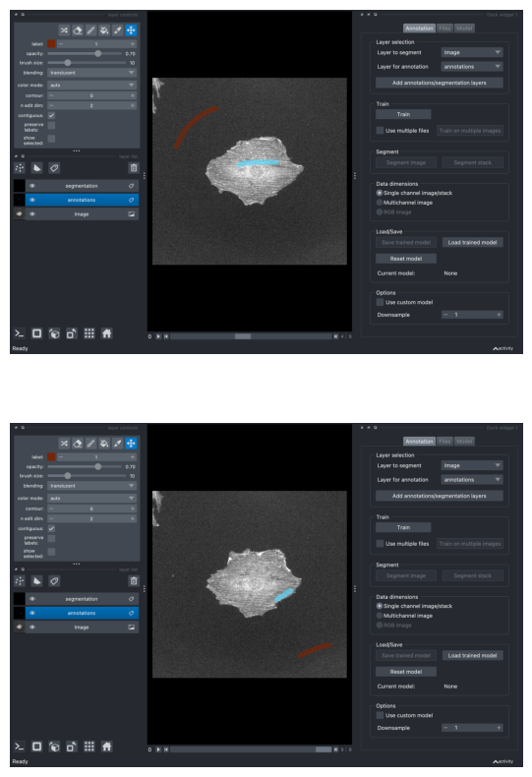Select Multichannel image radio button in upper window
532x777 pixels.
coord(380,203)
